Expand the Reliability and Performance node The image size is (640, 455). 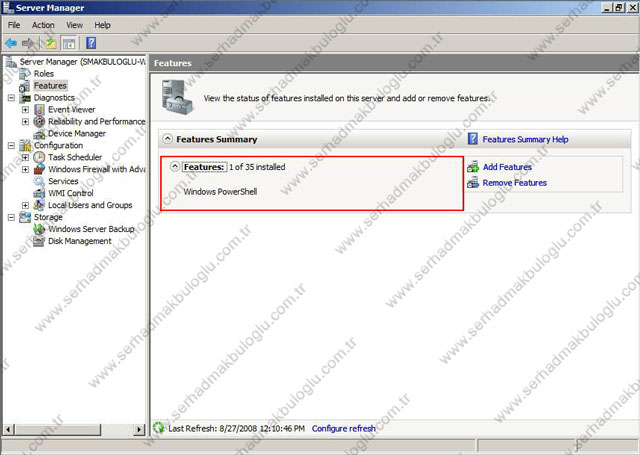(x=25, y=122)
